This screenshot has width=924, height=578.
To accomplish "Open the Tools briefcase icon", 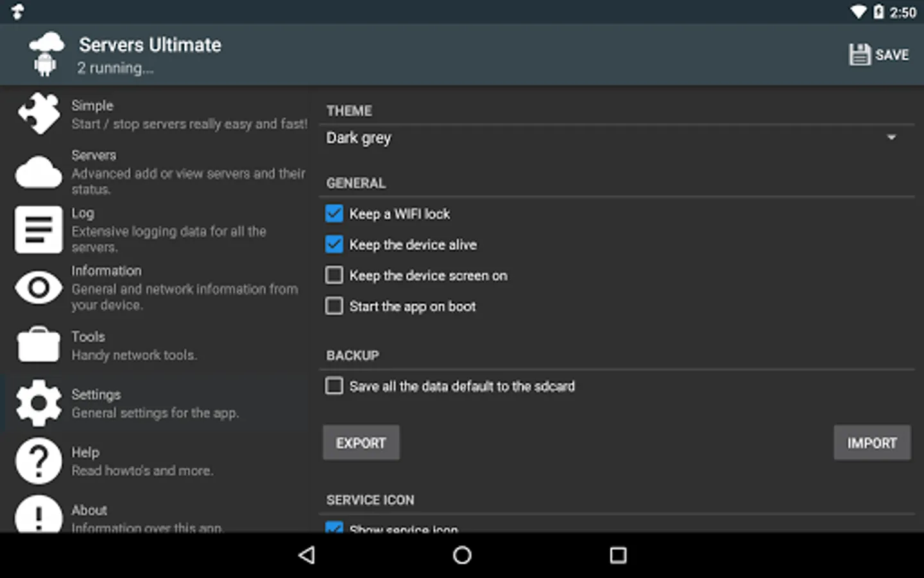I will tap(38, 345).
